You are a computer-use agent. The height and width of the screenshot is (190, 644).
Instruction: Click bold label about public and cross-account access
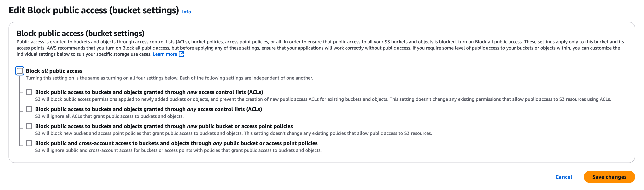pos(176,143)
